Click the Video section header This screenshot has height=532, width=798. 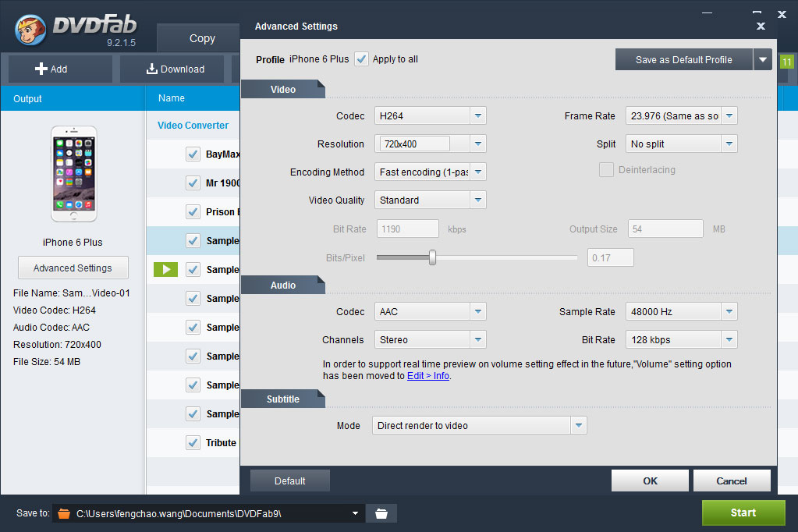click(283, 89)
